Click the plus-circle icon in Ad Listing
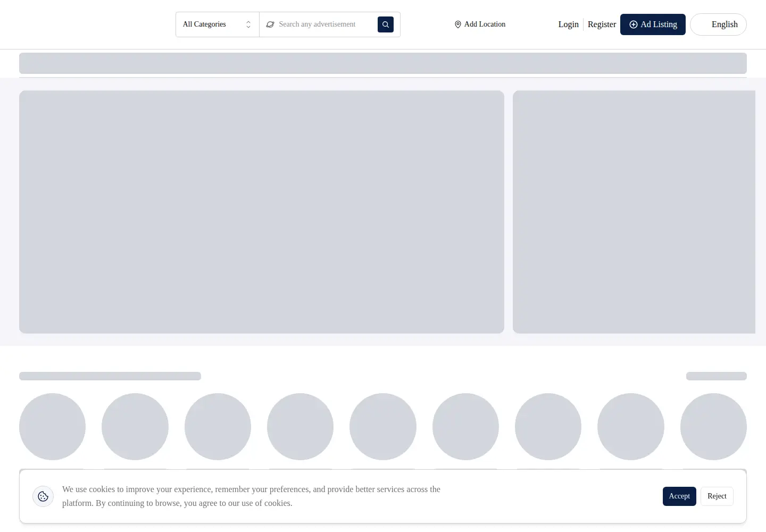Screen dimensions: 766x532 tap(634, 24)
